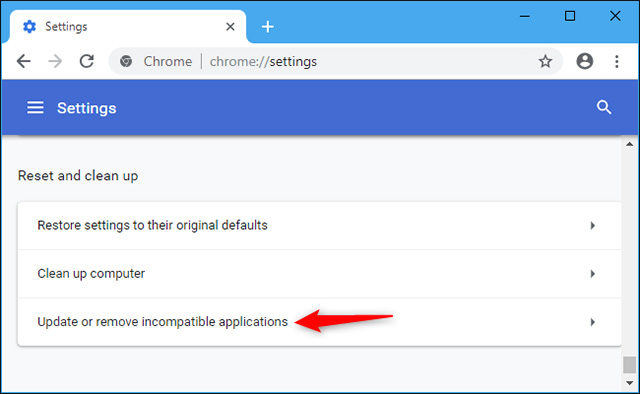Open the user profile avatar menu
Viewport: 640px width, 394px height.
click(x=584, y=61)
